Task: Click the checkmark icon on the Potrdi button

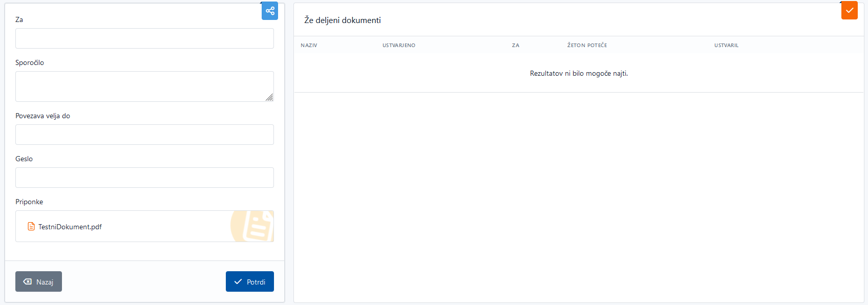Action: pyautogui.click(x=238, y=281)
